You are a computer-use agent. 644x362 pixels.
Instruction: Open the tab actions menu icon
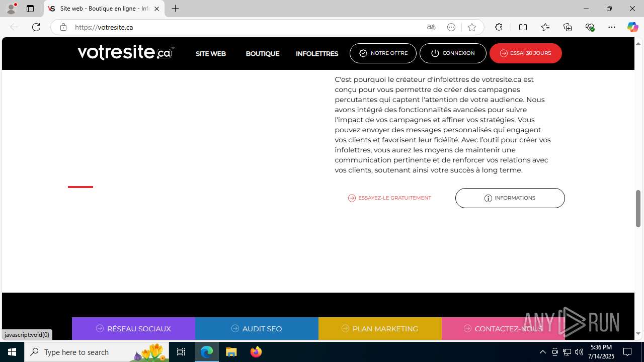tap(30, 9)
